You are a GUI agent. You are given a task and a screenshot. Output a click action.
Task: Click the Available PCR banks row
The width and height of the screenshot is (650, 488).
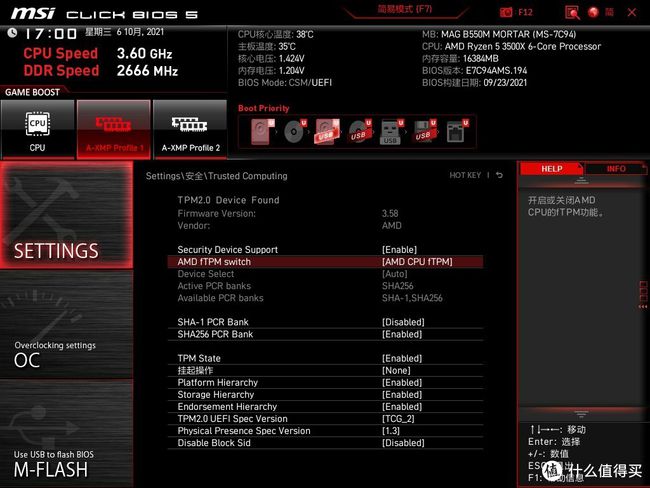[325, 298]
